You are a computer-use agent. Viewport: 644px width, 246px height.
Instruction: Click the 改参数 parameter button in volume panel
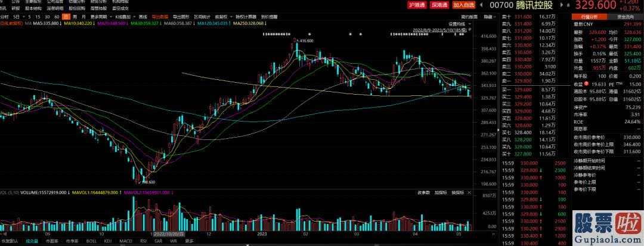click(423, 192)
